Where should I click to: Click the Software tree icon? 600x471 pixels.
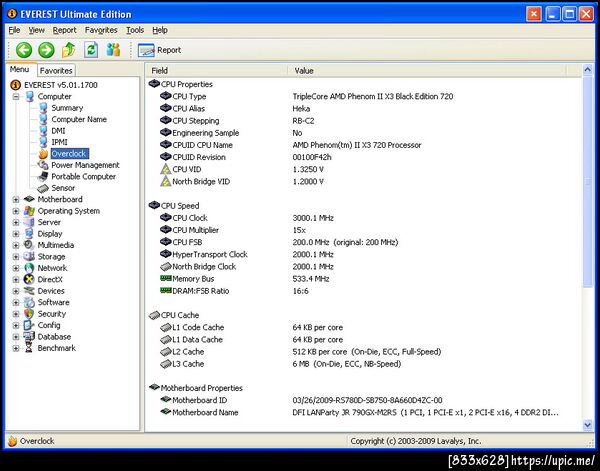(29, 302)
